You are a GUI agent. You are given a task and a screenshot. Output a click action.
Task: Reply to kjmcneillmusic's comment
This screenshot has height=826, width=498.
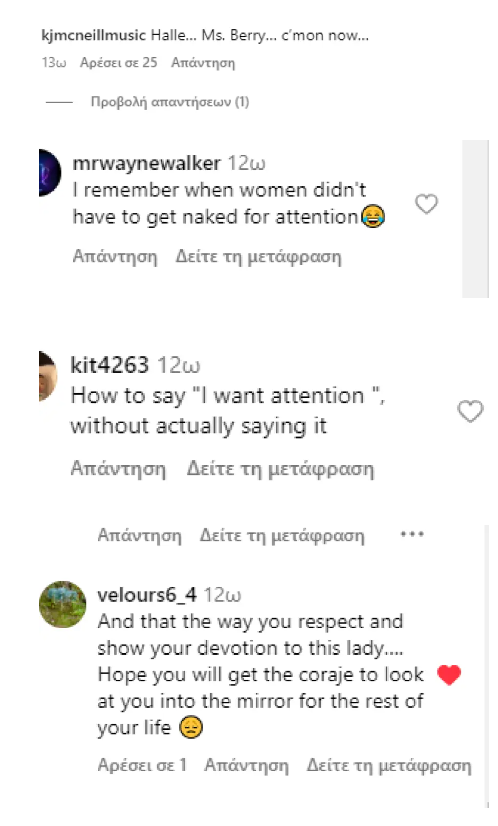click(203, 63)
